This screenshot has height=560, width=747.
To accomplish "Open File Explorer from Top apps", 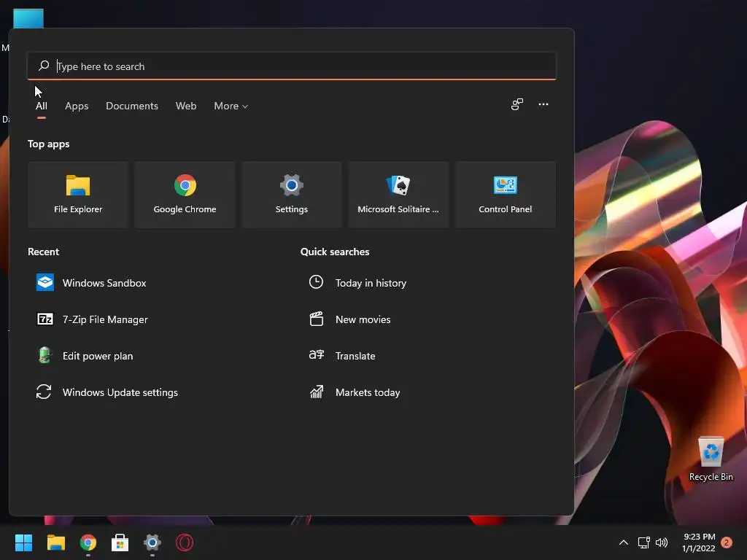I will (78, 194).
